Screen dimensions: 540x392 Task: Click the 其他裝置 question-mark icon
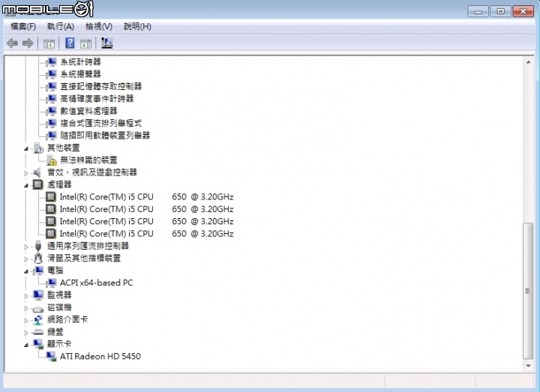38,148
